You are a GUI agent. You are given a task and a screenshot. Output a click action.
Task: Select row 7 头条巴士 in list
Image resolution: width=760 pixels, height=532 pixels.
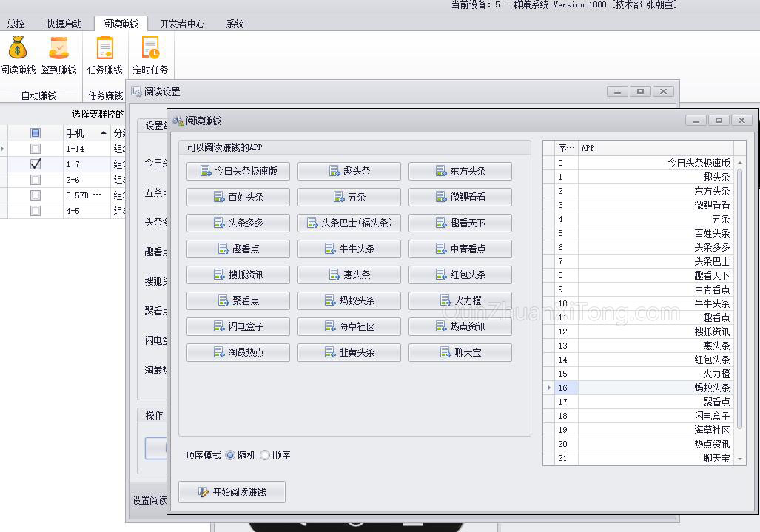tap(644, 261)
